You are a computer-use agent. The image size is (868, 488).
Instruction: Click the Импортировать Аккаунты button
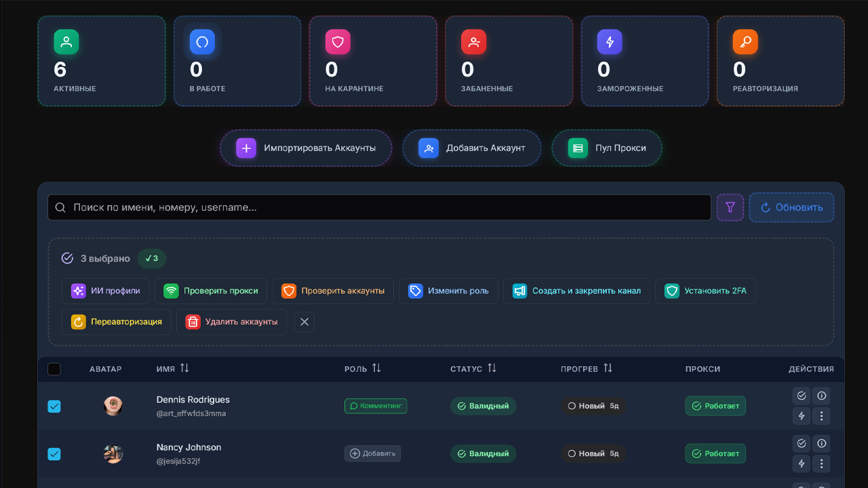point(307,148)
